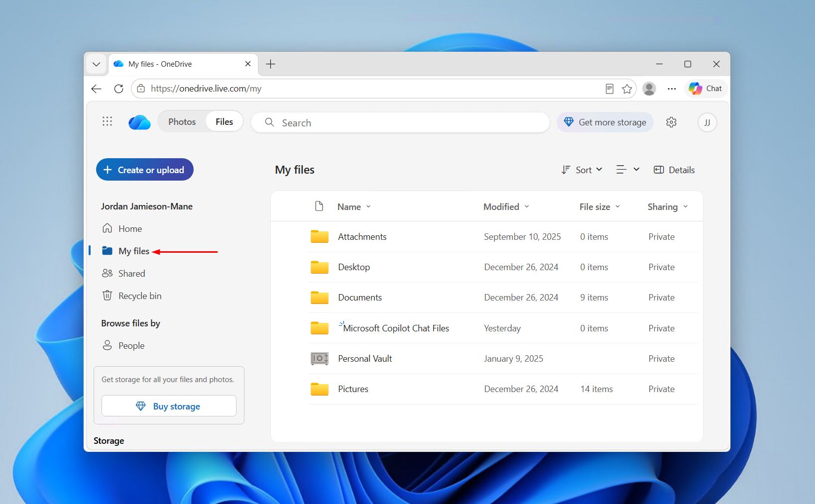Open the immersive reader icon

(609, 89)
